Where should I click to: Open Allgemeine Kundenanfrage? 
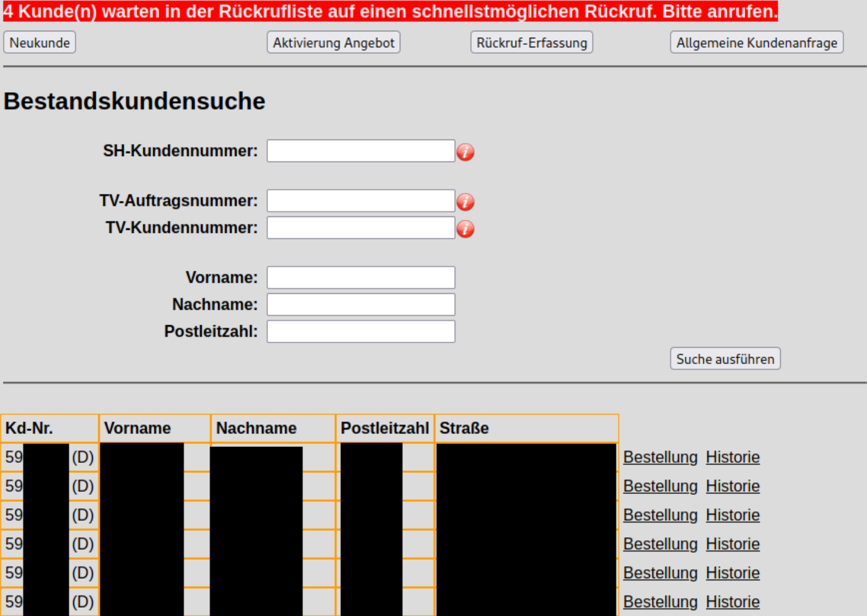pyautogui.click(x=756, y=43)
